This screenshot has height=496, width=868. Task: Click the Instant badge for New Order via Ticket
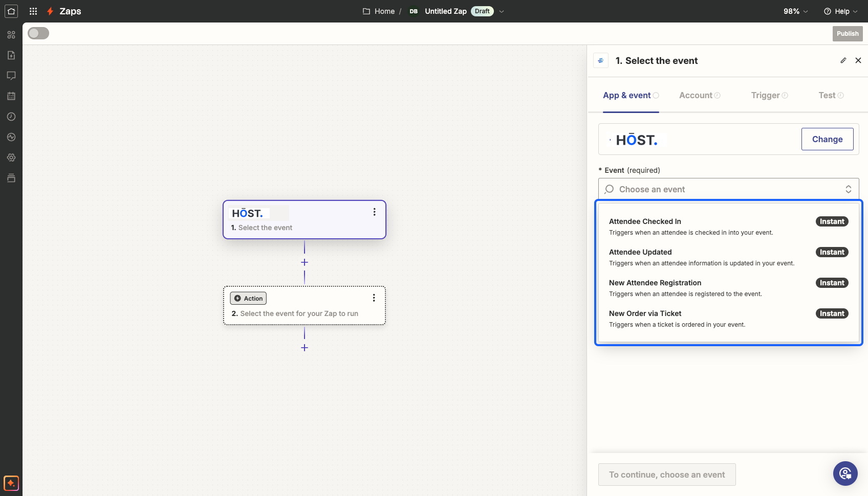tap(832, 313)
